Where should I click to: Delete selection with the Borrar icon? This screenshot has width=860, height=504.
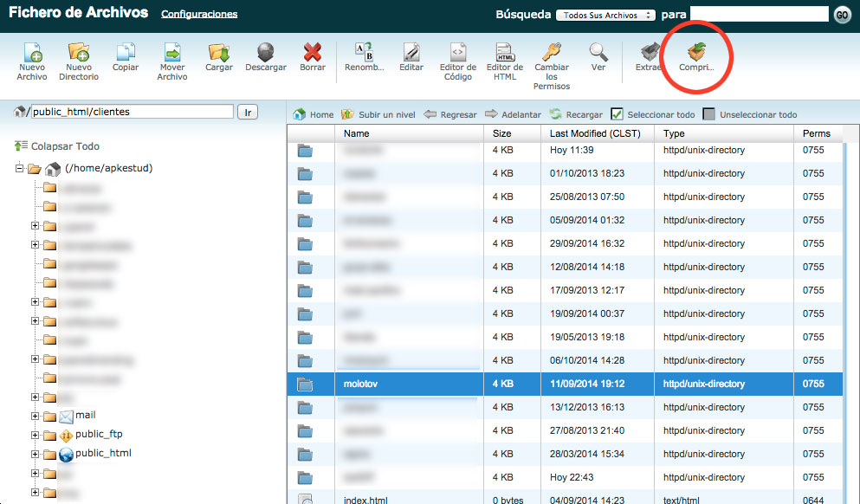point(313,52)
